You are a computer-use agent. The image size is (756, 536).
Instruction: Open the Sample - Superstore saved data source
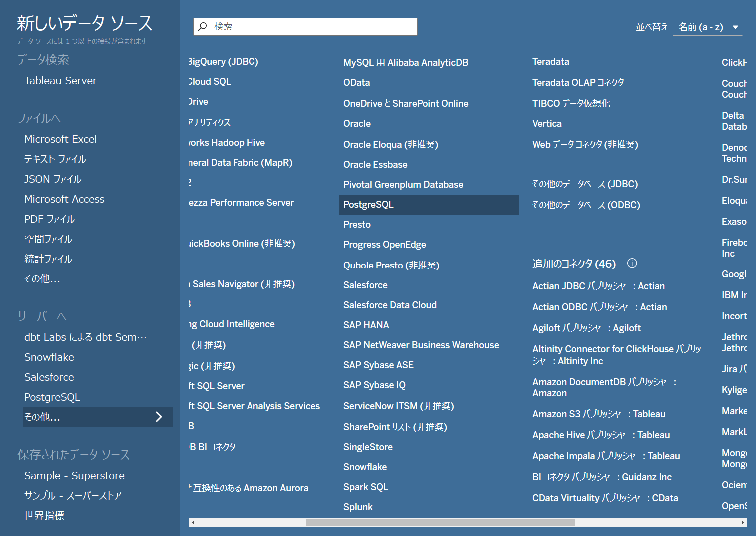[74, 475]
